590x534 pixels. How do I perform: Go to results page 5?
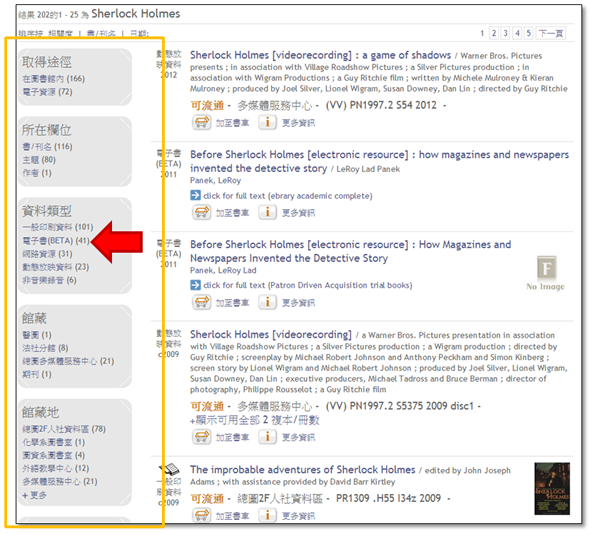pos(529,33)
